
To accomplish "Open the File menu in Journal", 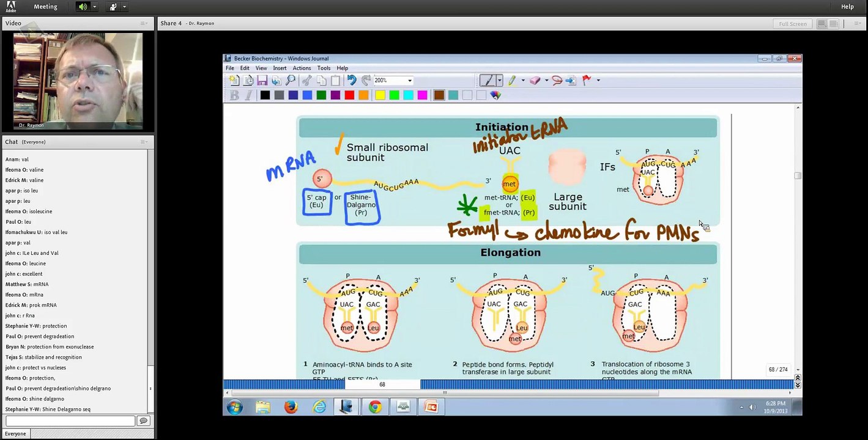I will [230, 68].
